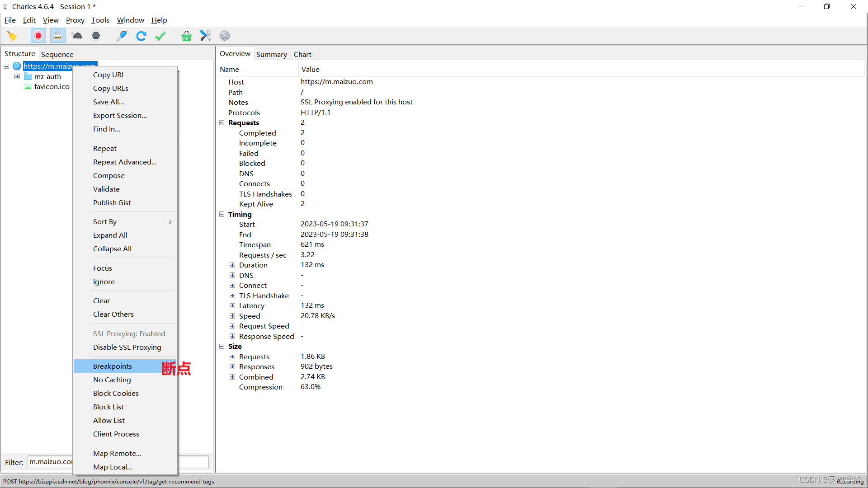The image size is (868, 488).
Task: Click the repeat refresh arrow icon
Action: click(141, 36)
